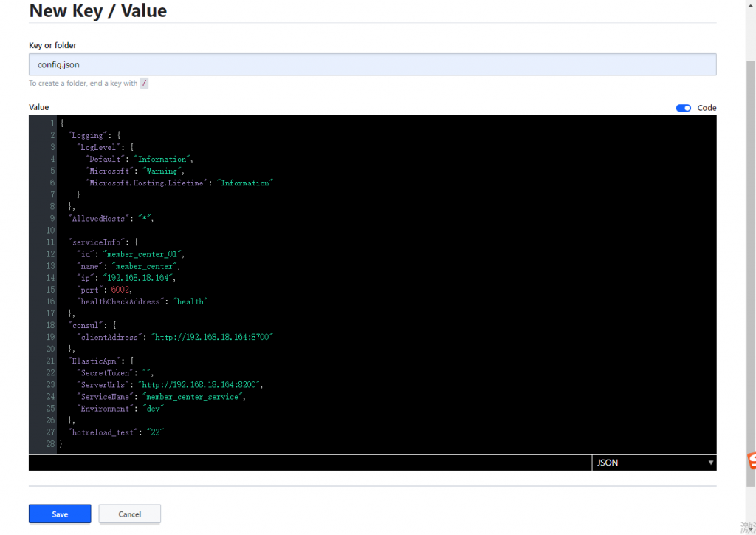The width and height of the screenshot is (756, 535).
Task: Cancel creating the key
Action: tap(129, 514)
